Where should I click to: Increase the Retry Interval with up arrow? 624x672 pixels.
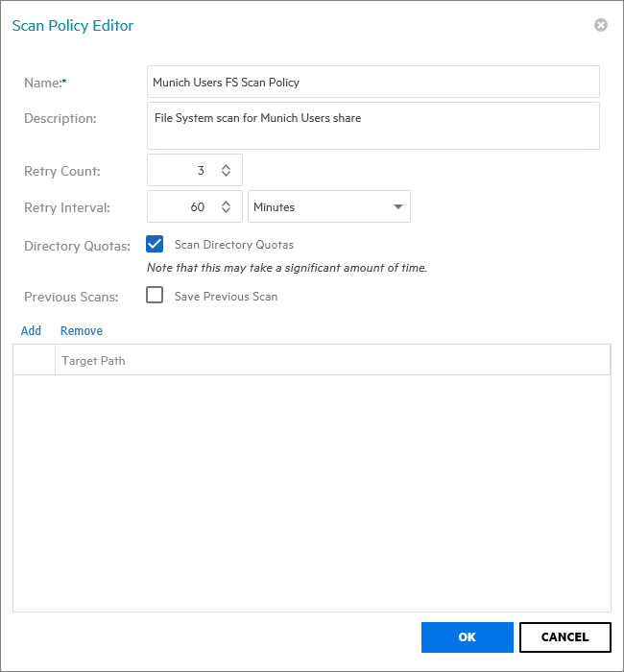click(226, 203)
